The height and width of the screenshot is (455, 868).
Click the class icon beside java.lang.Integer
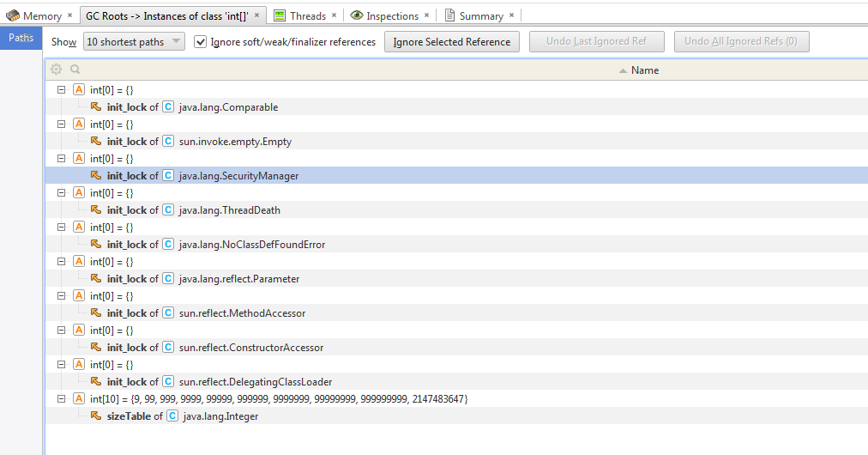tap(172, 416)
